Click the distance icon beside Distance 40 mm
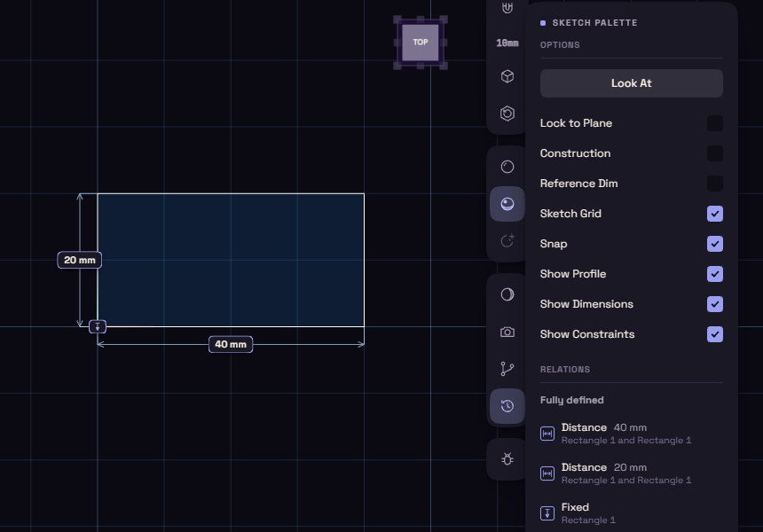Viewport: 763px width, 532px height. coord(547,434)
